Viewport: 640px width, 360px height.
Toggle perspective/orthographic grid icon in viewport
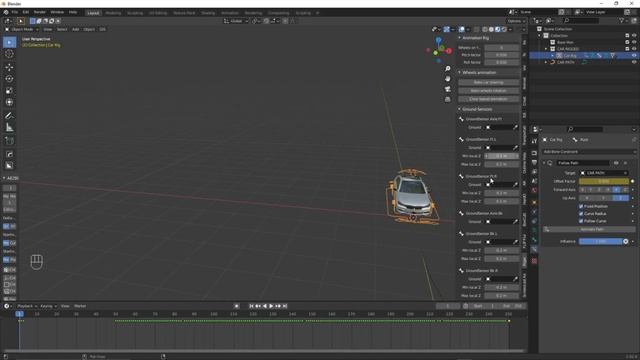point(448,99)
